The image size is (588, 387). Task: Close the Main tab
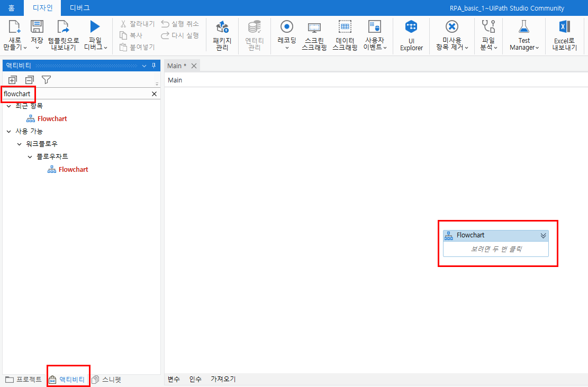pos(194,66)
